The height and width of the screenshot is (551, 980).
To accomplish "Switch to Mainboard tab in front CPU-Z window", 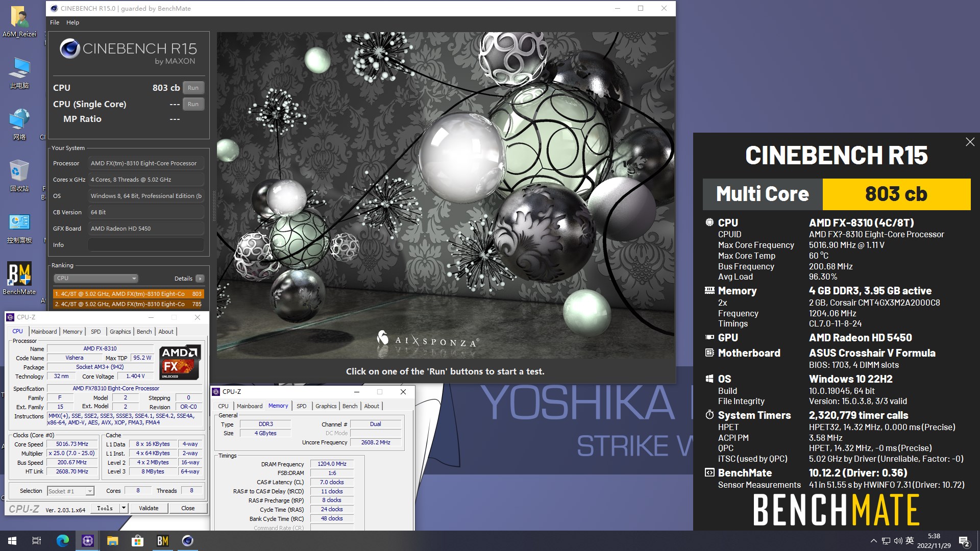I will 250,406.
